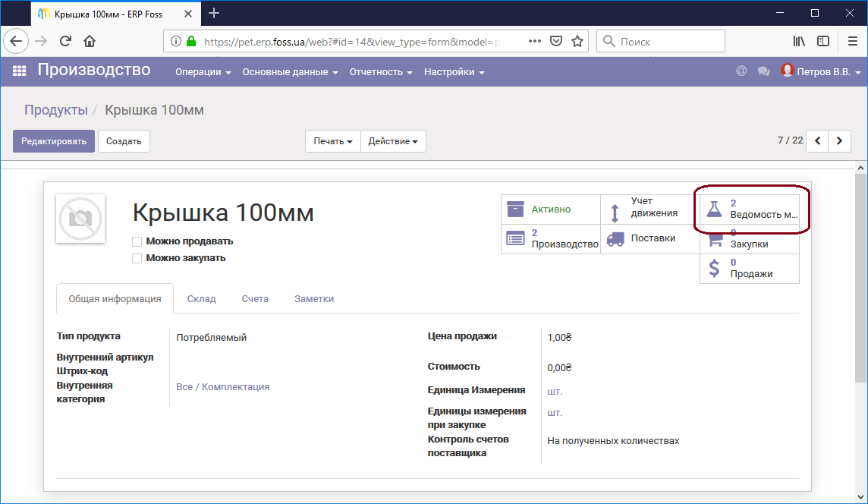Click the 0,00₴ cost value
Image resolution: width=868 pixels, height=504 pixels.
[x=559, y=368]
